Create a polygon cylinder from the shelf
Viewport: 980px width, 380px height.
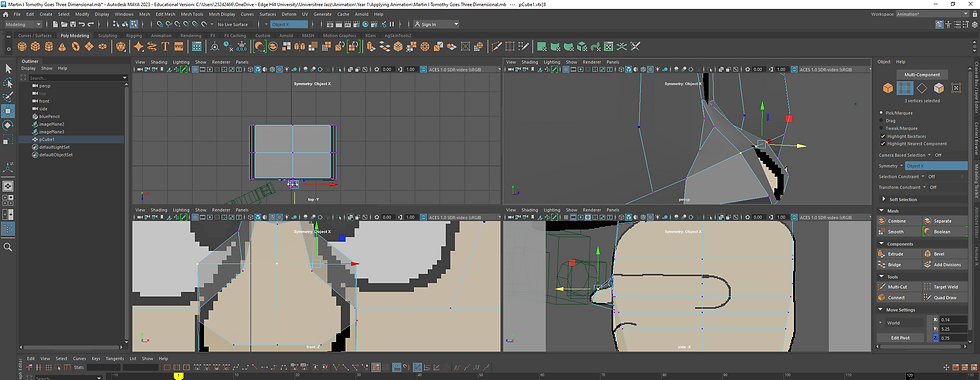[49, 46]
